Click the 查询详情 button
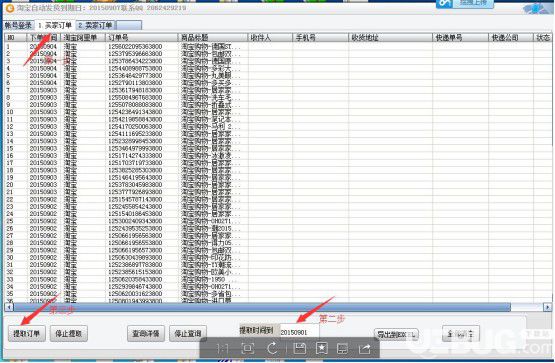 (146, 333)
